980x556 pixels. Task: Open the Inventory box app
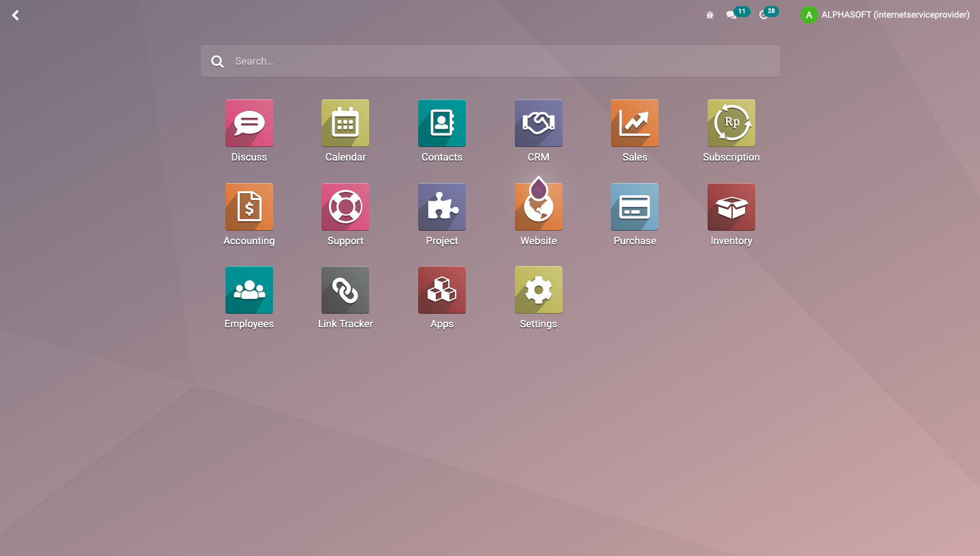coord(731,207)
